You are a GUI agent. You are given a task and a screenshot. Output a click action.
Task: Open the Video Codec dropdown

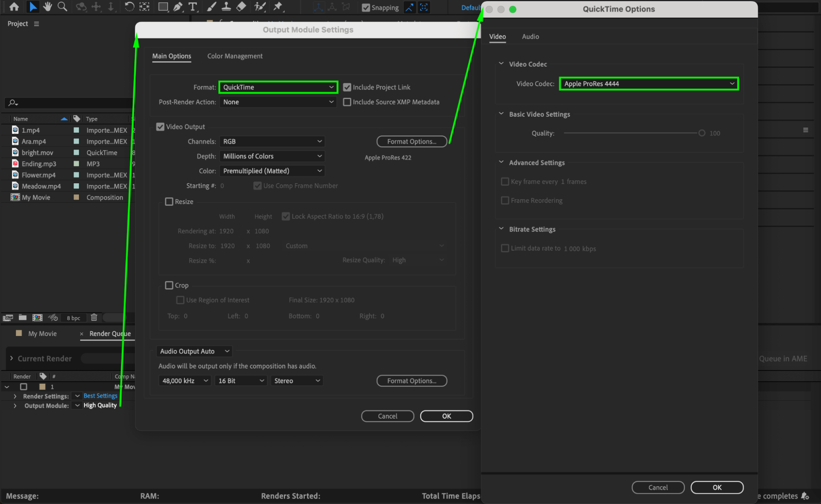click(649, 84)
